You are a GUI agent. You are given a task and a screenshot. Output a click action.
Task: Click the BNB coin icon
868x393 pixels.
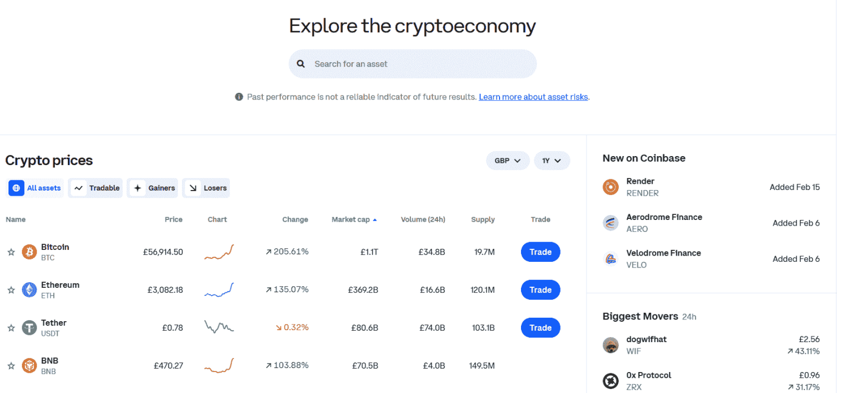[29, 365]
